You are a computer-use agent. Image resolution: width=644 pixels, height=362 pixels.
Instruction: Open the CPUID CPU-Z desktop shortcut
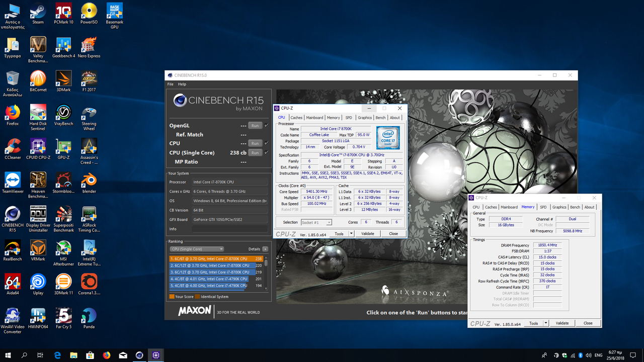(38, 149)
